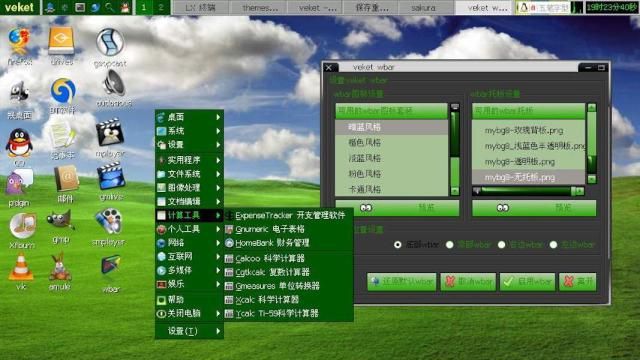
Task: Expand the 文件系统 submenu arrow
Action: click(x=218, y=174)
